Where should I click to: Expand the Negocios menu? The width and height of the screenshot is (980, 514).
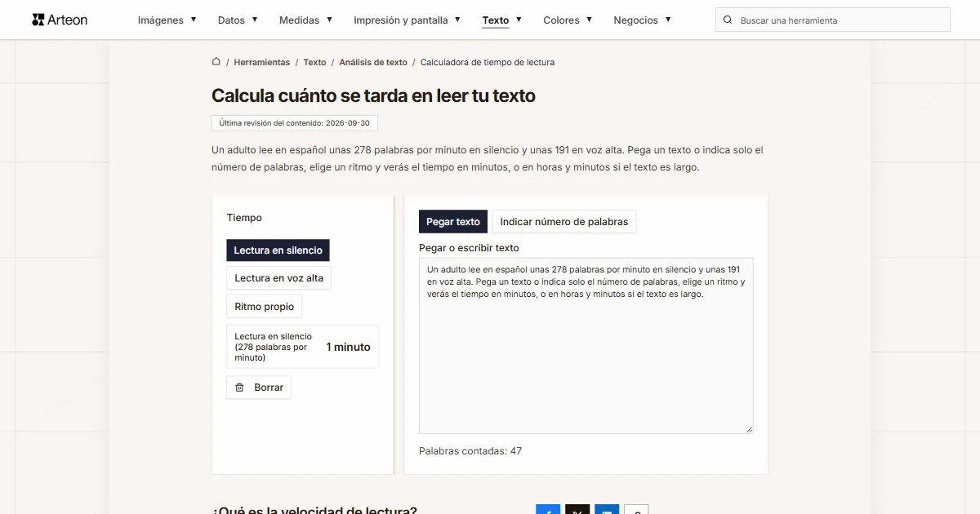642,20
